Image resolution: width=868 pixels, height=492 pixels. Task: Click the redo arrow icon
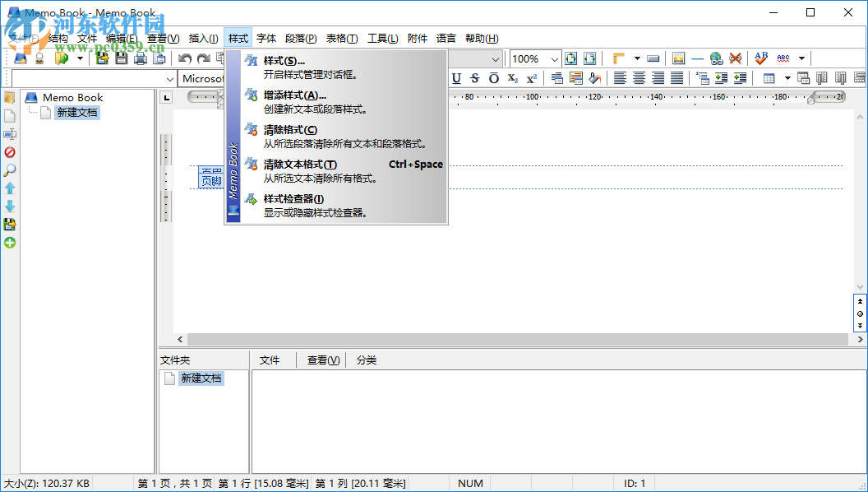[x=204, y=58]
